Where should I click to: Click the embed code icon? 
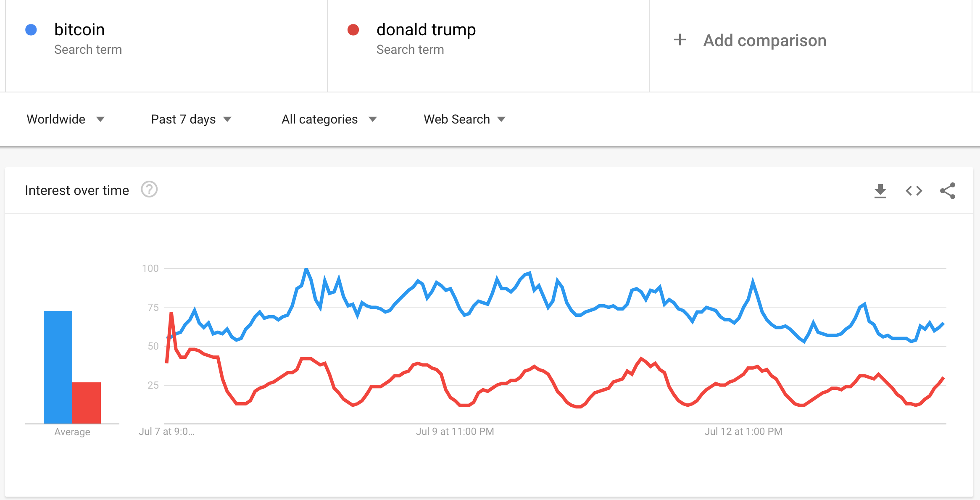click(x=914, y=191)
